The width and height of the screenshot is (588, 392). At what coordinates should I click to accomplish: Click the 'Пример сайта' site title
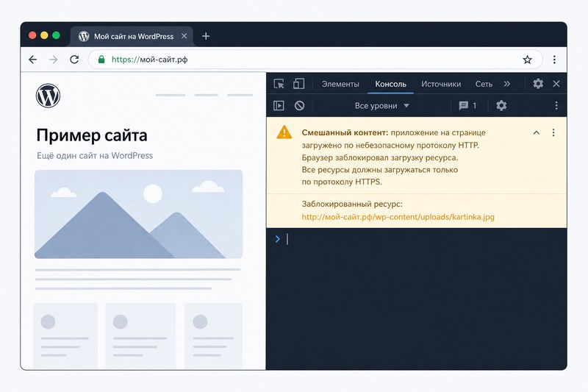coord(92,135)
